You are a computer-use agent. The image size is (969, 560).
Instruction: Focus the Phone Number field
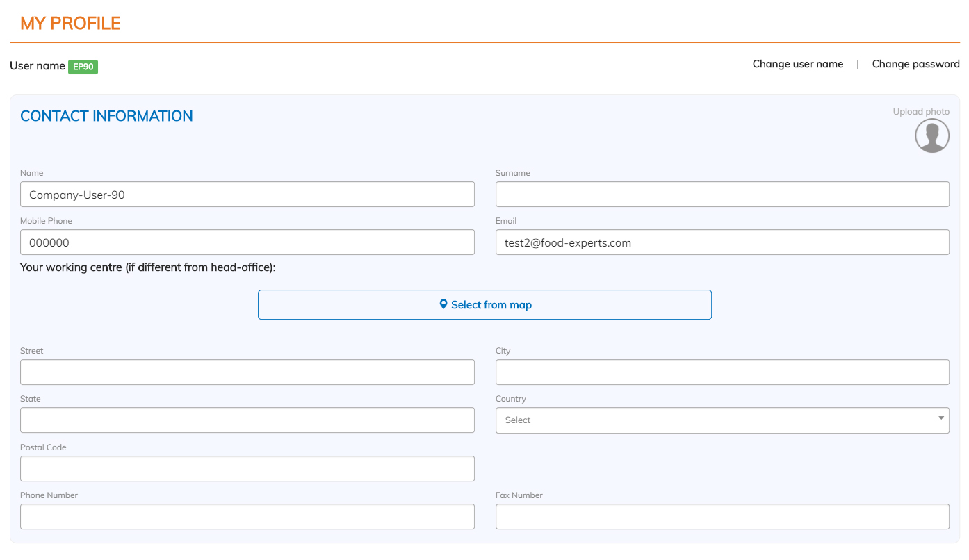[x=247, y=517]
